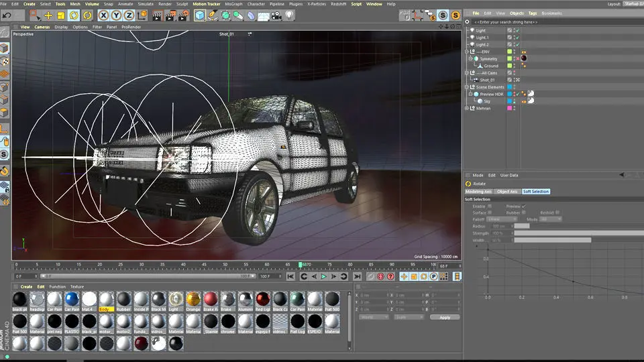Image resolution: width=644 pixels, height=362 pixels.
Task: Collapse the Scene Elements group
Action: [x=468, y=87]
